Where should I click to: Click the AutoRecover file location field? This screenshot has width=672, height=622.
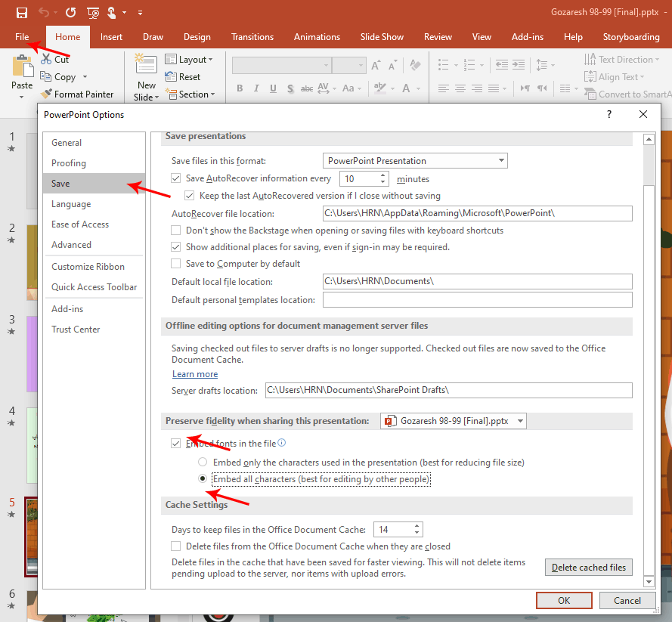click(x=477, y=214)
